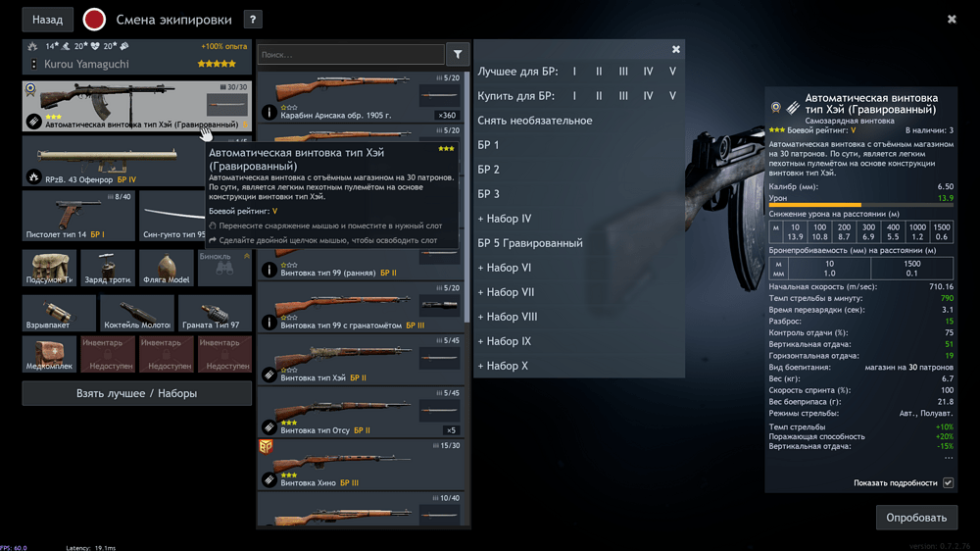980x551 pixels.
Task: Select the Molotov cocktail slot
Action: (x=137, y=313)
